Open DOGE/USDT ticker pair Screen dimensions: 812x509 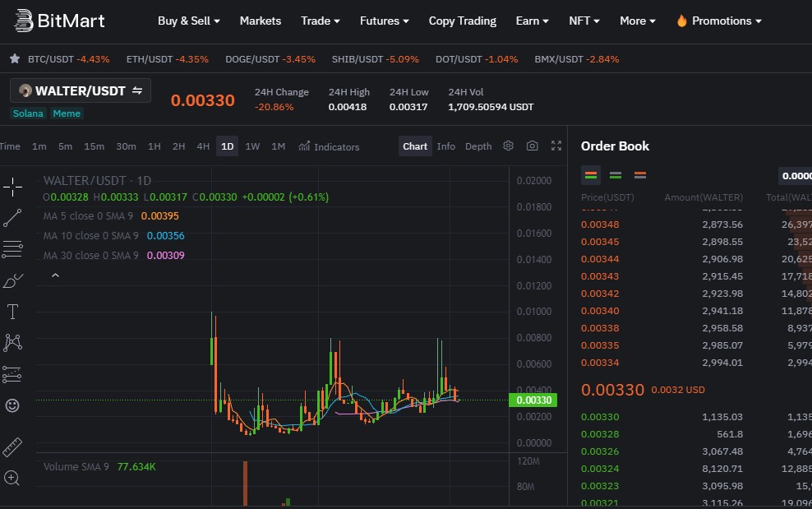coord(270,59)
